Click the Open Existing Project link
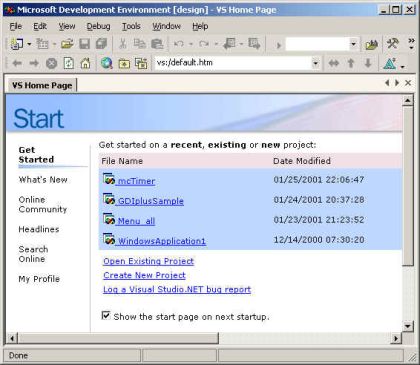 [x=149, y=261]
